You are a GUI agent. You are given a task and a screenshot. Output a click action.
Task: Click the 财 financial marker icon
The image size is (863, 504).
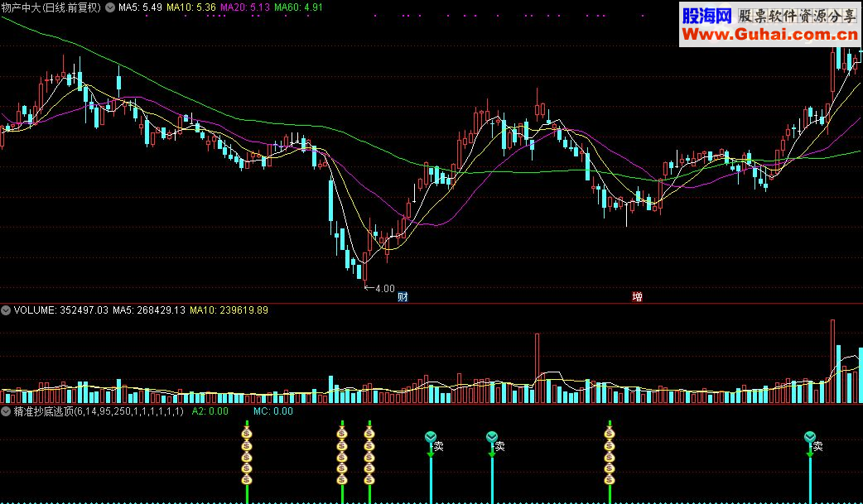click(x=403, y=297)
